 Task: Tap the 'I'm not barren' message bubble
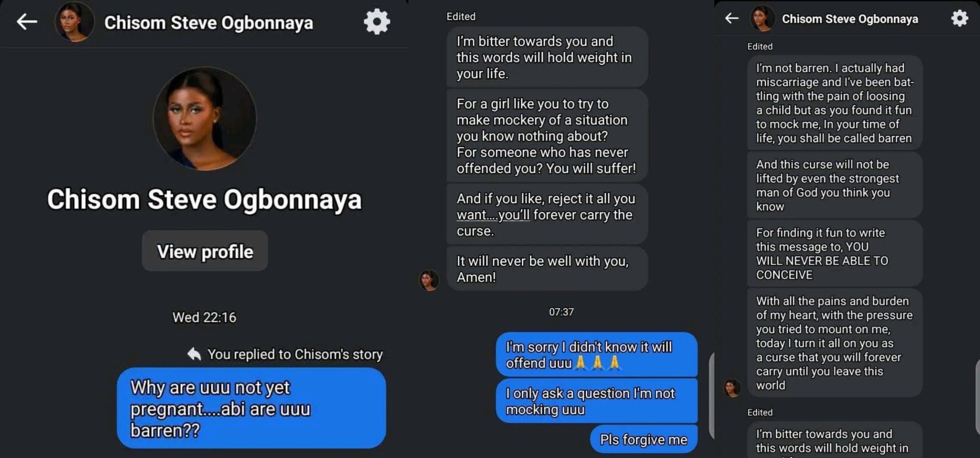835,103
